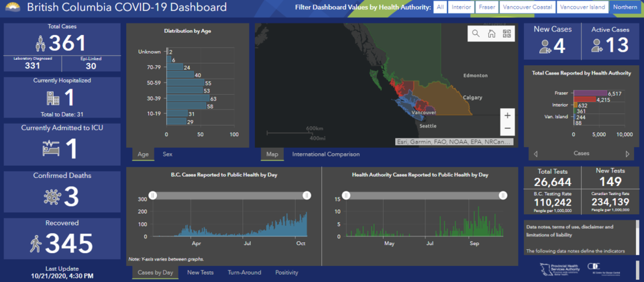Select the Cases by Day tab
The width and height of the screenshot is (644, 282).
(155, 272)
